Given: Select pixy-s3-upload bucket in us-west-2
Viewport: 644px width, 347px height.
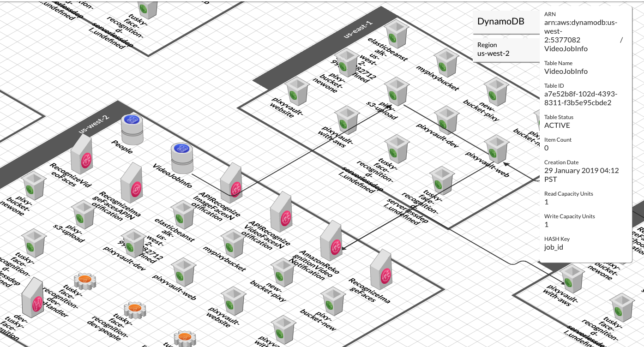Looking at the screenshot, I should (84, 215).
